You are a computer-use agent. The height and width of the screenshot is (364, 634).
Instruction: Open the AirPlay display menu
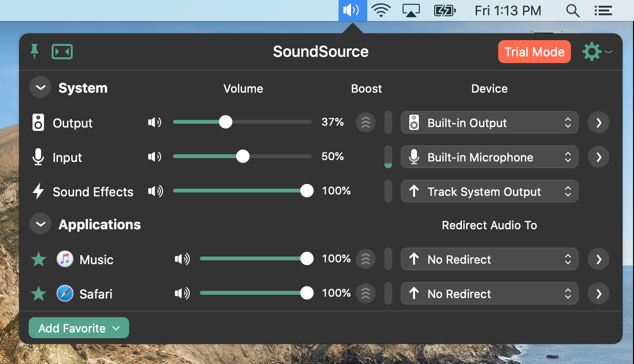click(411, 11)
